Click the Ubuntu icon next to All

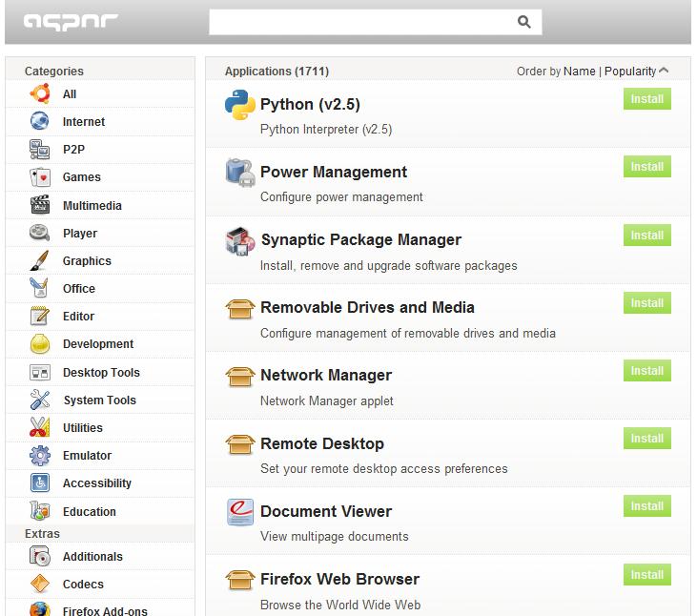coord(40,93)
